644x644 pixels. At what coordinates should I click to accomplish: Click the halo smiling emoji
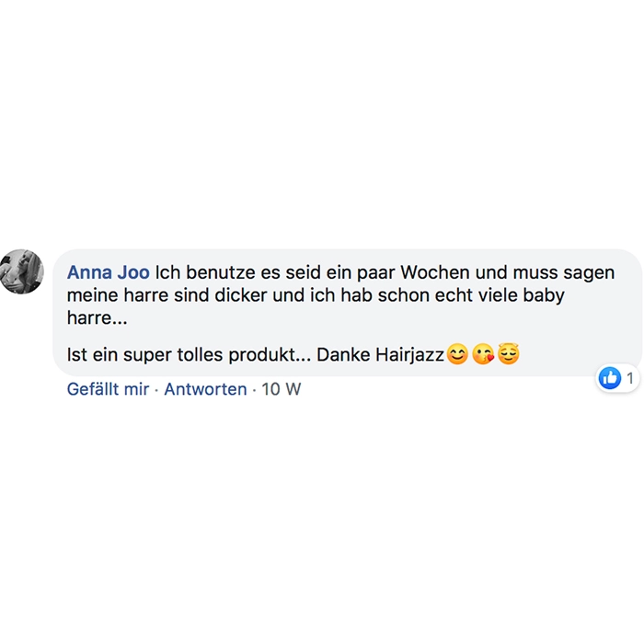(x=509, y=353)
